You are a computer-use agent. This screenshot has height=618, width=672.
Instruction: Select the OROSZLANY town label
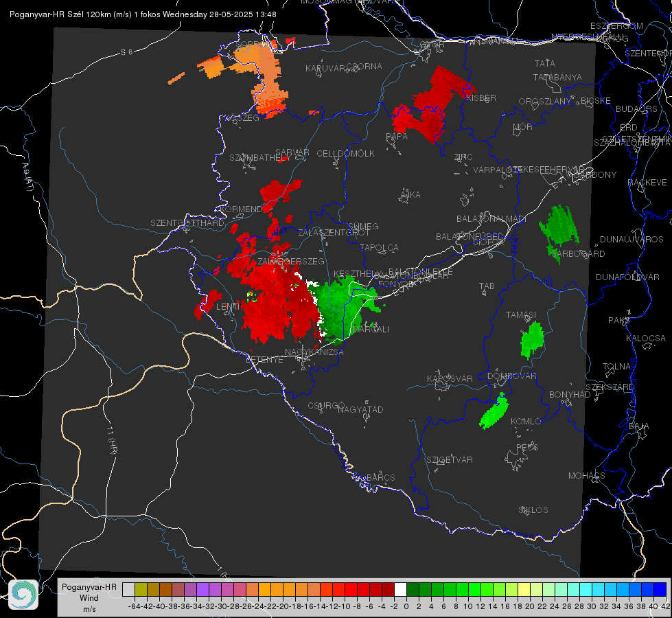(x=545, y=101)
